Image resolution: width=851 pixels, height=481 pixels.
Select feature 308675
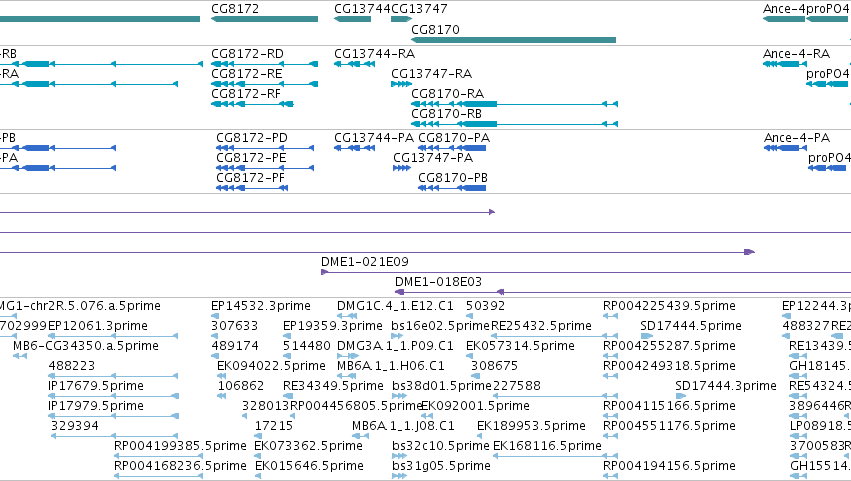point(474,376)
